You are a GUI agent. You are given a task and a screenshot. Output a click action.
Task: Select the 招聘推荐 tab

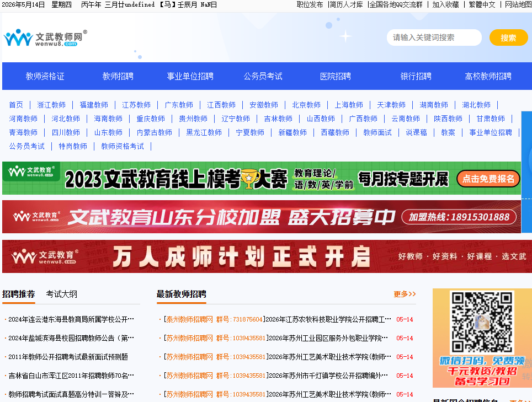coord(19,294)
